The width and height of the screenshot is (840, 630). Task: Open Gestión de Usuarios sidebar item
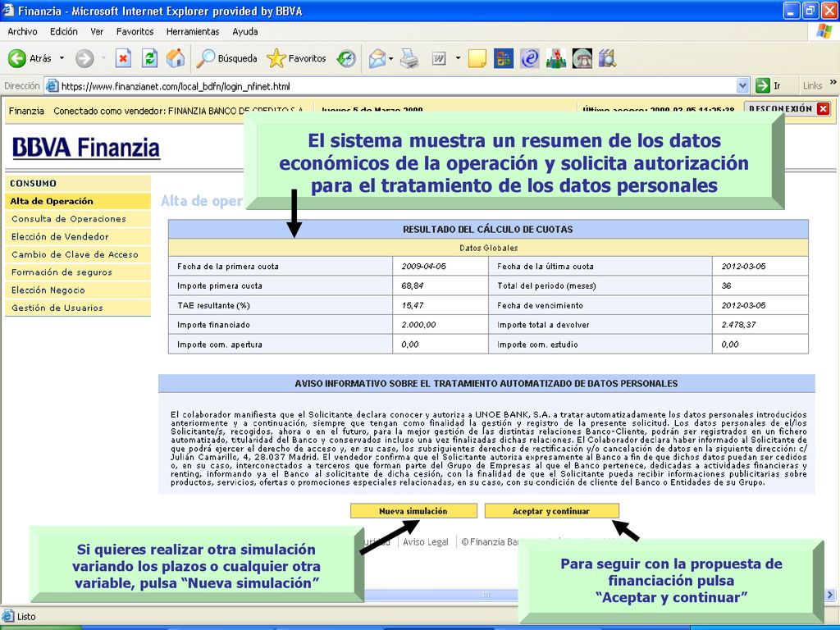[x=78, y=308]
